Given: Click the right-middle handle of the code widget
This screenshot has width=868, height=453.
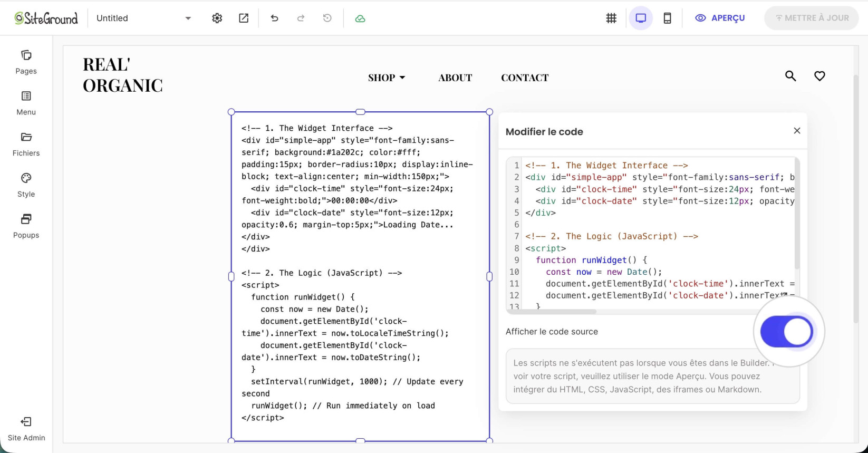Looking at the screenshot, I should [489, 276].
